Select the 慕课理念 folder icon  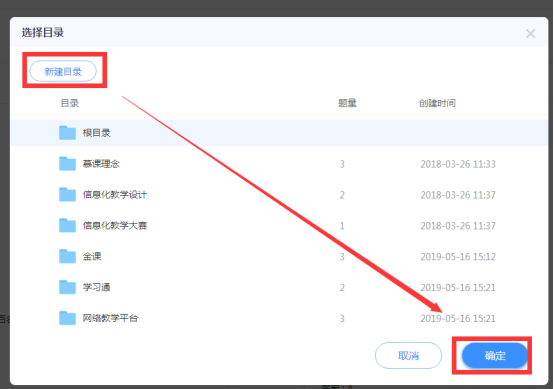pos(67,164)
